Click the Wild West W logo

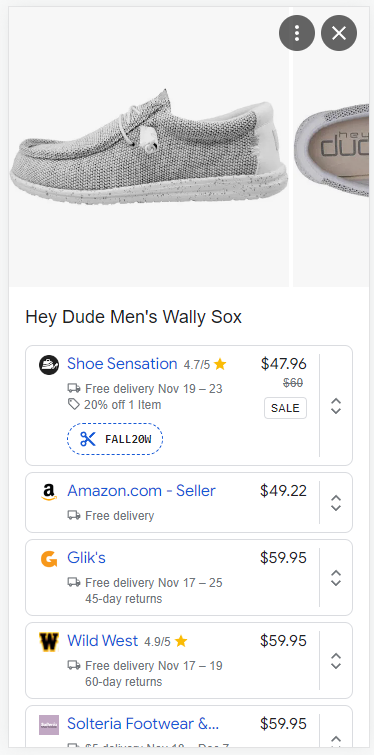click(x=49, y=642)
